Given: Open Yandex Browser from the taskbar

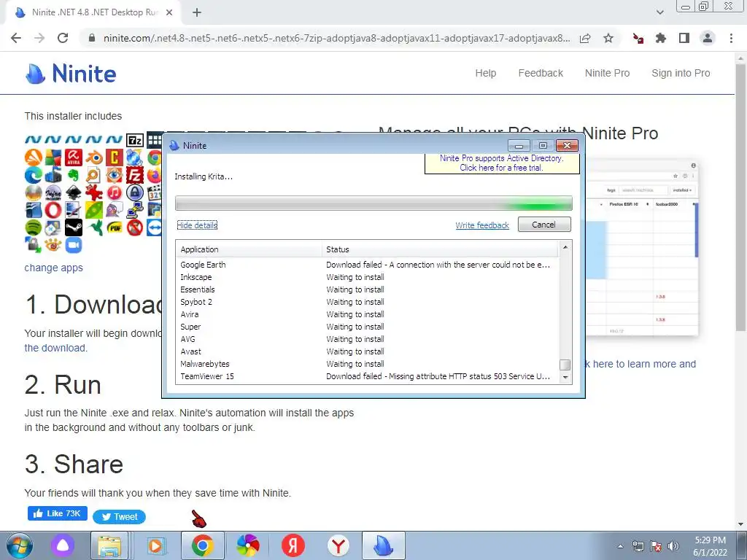Looking at the screenshot, I should 338,545.
